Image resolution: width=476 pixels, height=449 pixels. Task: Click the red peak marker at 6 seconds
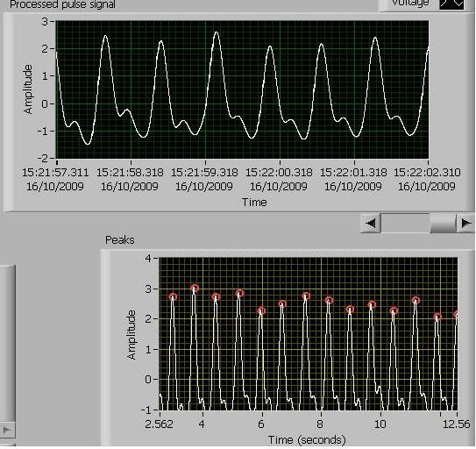tap(261, 310)
